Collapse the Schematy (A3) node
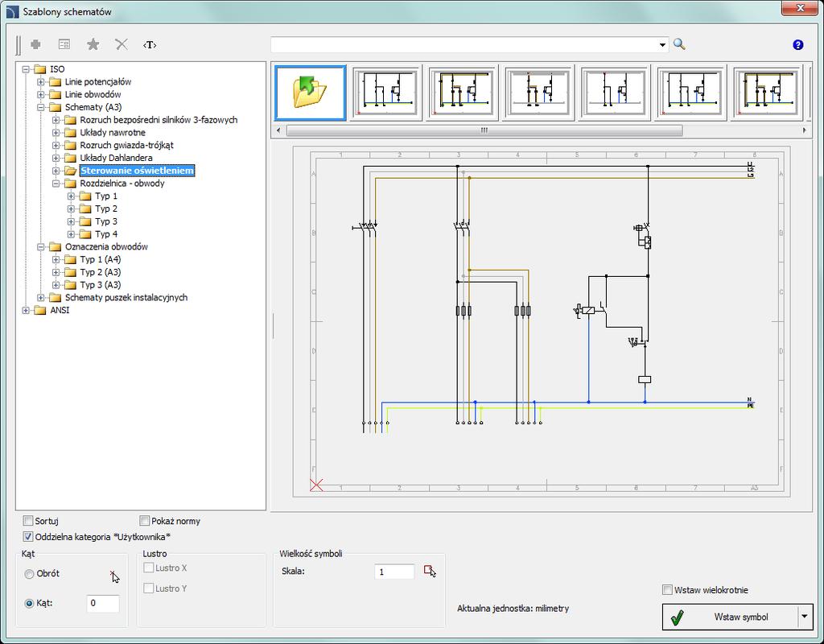Screen dimensions: 824x644 click(40, 107)
